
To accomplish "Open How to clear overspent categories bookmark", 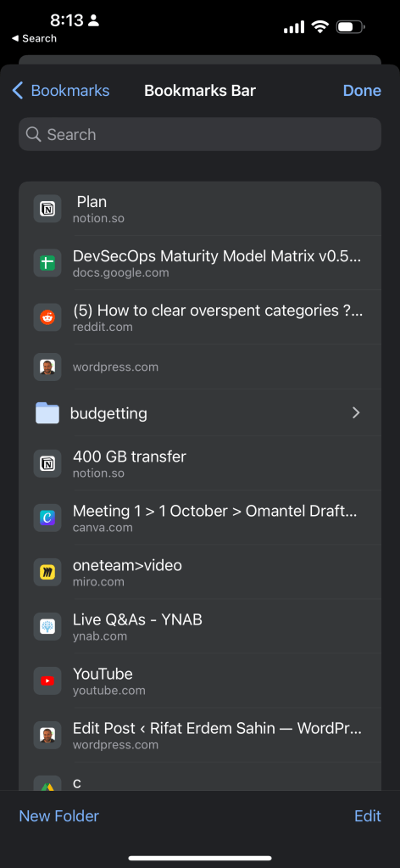I will (200, 317).
